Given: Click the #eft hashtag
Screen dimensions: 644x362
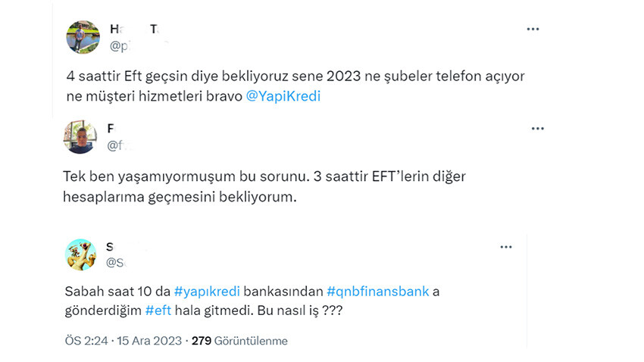Looking at the screenshot, I should click(x=163, y=311).
